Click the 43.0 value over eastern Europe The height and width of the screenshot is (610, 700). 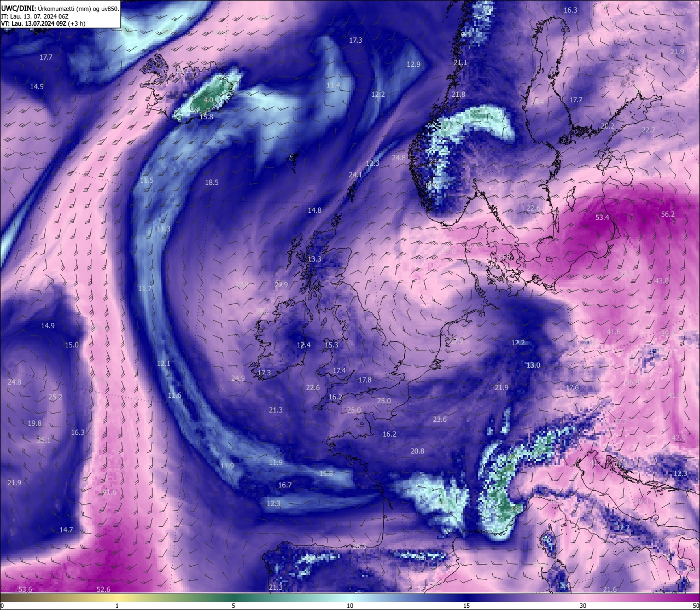point(662,281)
